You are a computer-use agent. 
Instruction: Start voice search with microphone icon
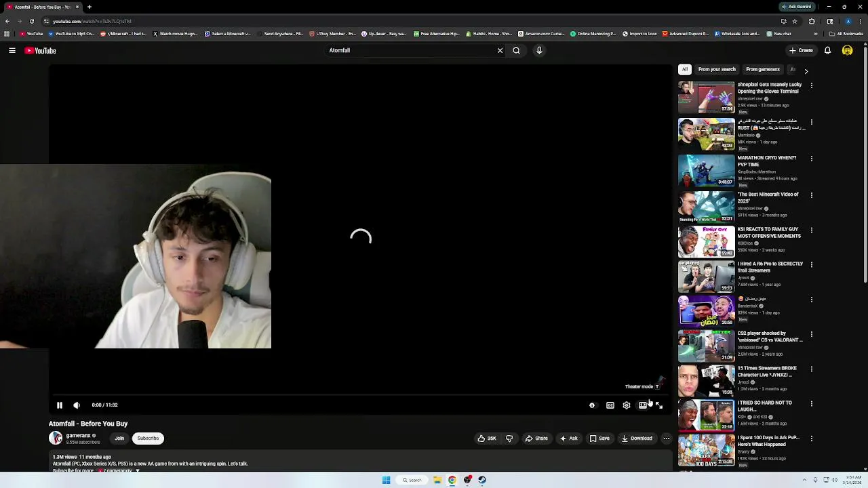pyautogui.click(x=539, y=50)
